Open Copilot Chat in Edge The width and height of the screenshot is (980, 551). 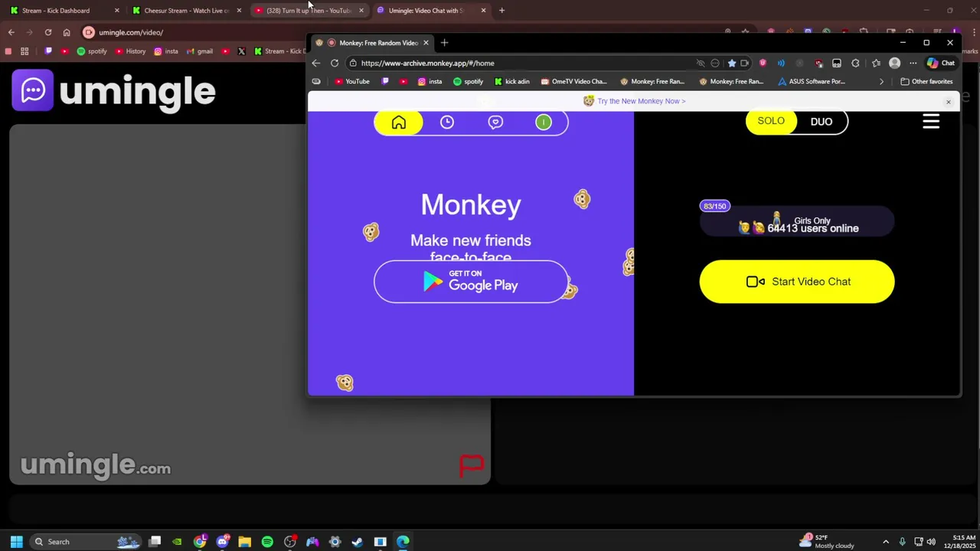[941, 64]
